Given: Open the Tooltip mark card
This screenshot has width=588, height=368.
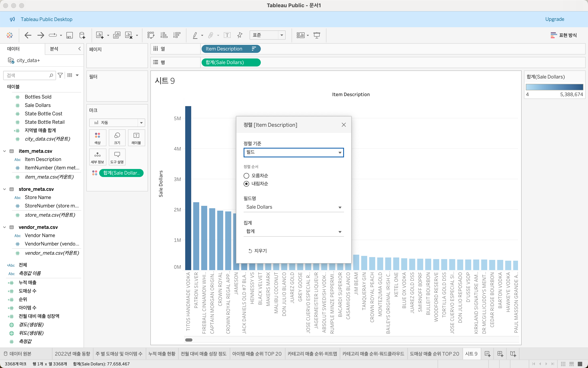Looking at the screenshot, I should point(117,157).
